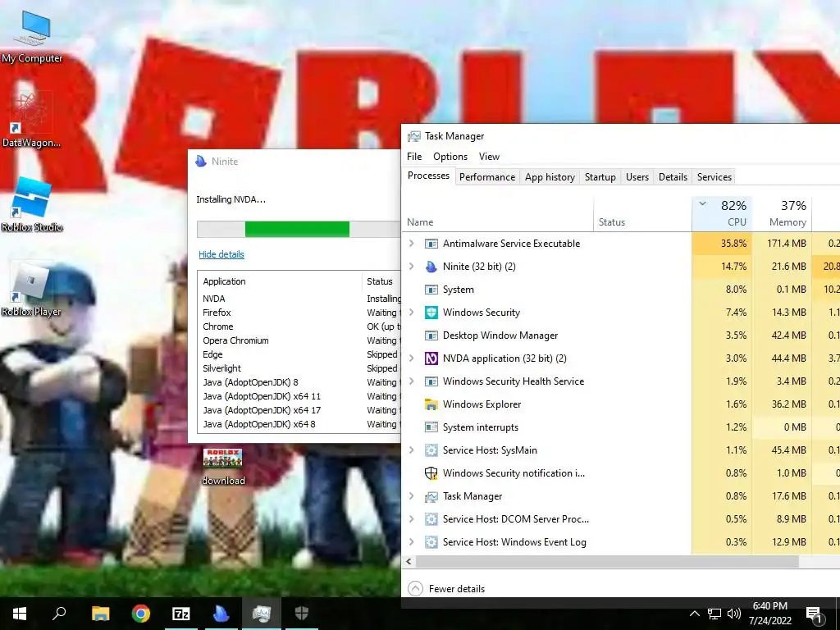
Task: Expand the Ninite (32 bit) process group
Action: (412, 267)
